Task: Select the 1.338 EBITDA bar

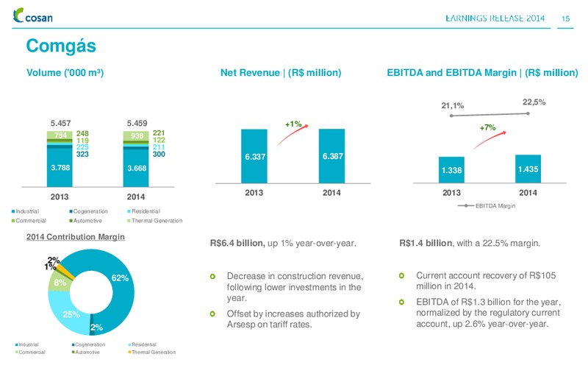Action: (x=451, y=170)
